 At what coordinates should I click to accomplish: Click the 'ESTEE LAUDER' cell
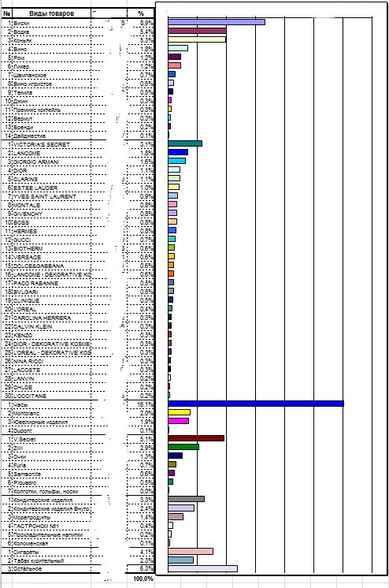click(52, 188)
